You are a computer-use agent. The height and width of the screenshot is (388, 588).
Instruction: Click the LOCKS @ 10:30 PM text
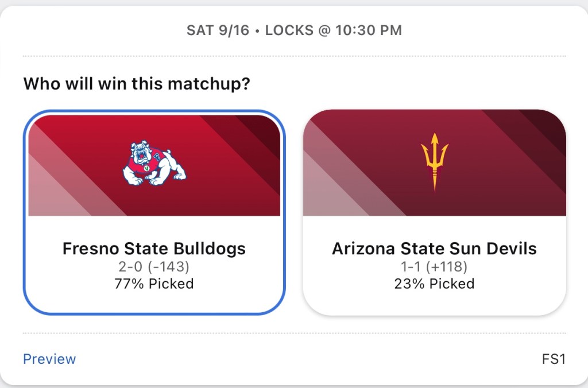pos(333,30)
